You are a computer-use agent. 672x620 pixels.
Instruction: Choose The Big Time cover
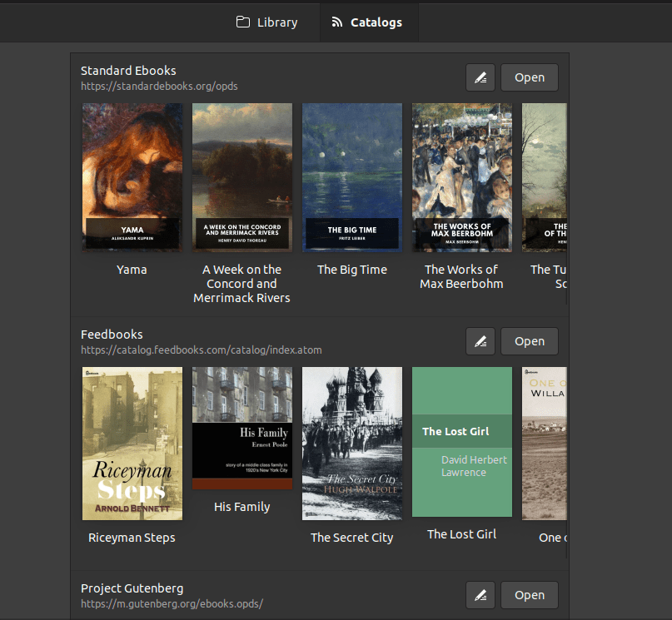(x=352, y=177)
